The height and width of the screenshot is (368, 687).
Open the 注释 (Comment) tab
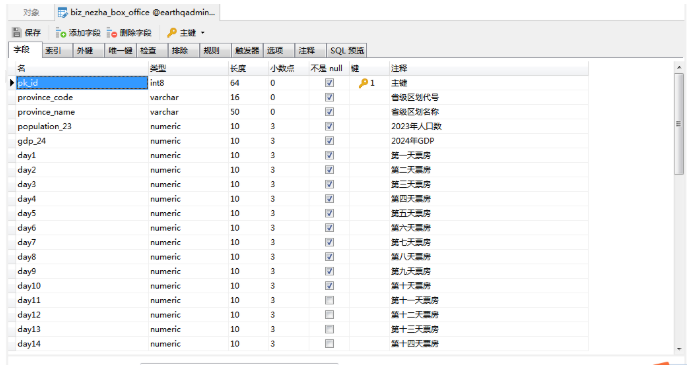tap(310, 50)
